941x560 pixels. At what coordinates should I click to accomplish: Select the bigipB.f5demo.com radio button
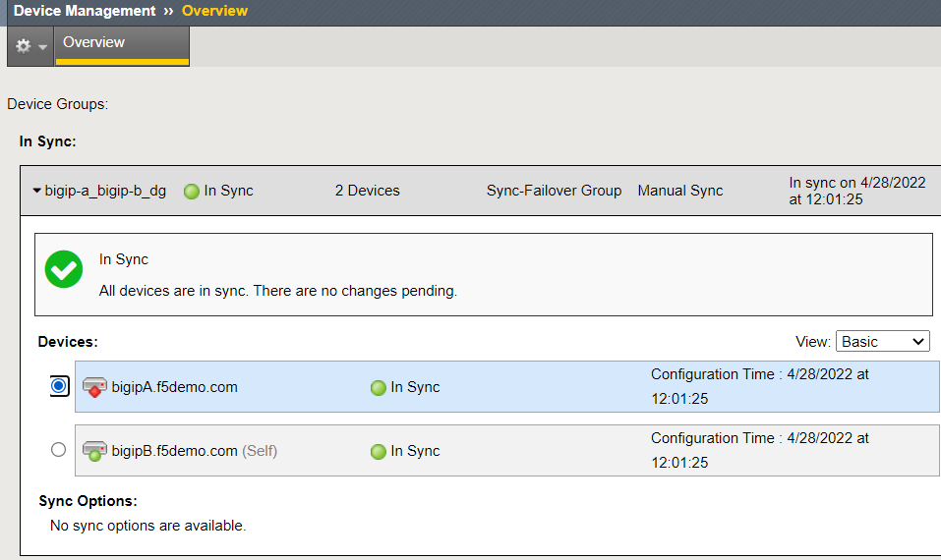[58, 449]
